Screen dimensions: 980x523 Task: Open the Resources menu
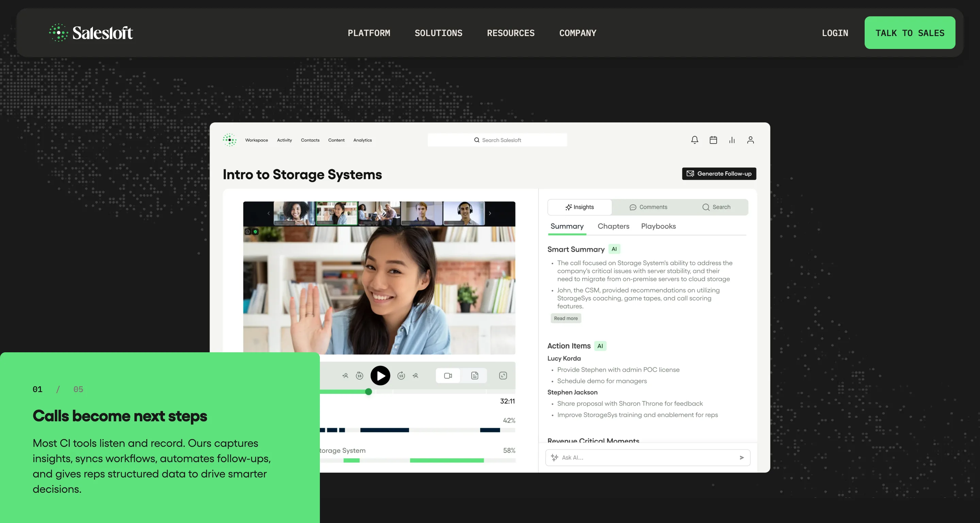[510, 33]
